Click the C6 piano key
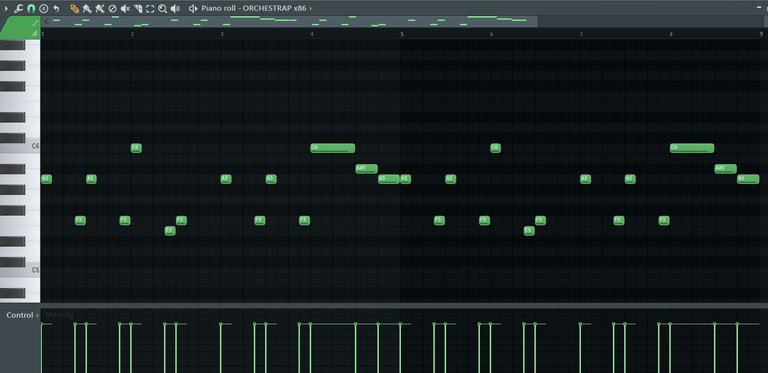768x373 pixels. [20, 146]
